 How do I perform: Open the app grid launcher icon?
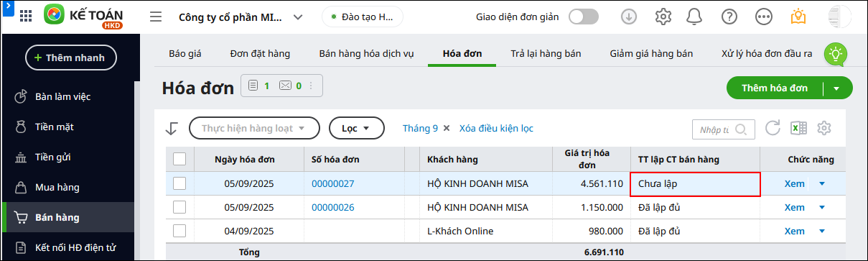pos(26,17)
